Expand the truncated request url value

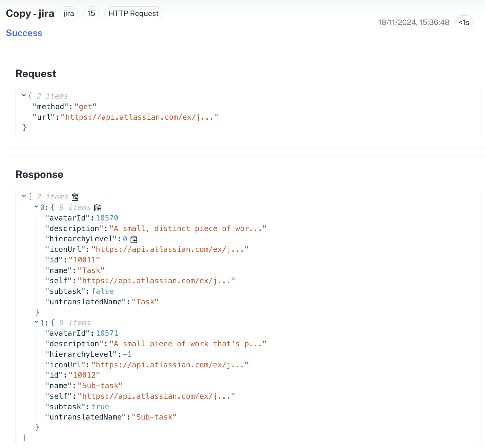(x=140, y=117)
